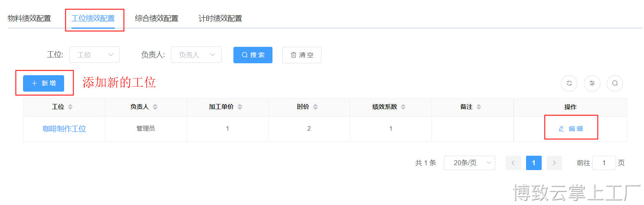Switch to 物料绩效配置 tab

[29, 18]
